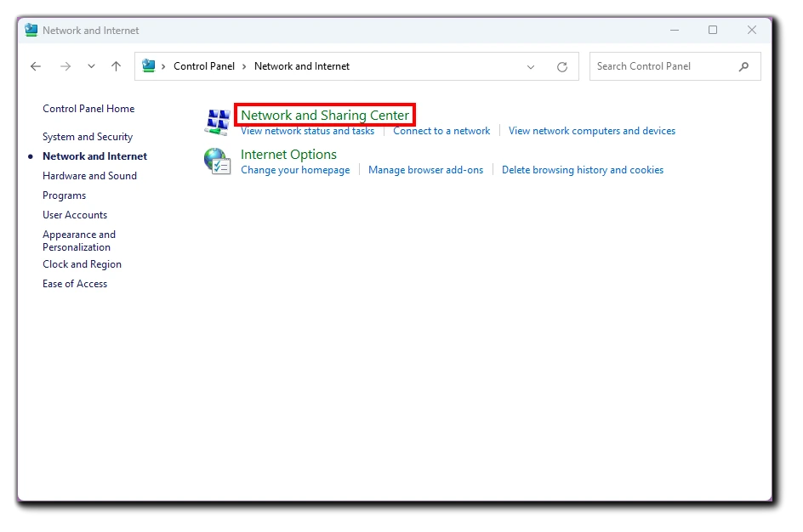
Task: Open Manage browser add-ons link
Action: click(425, 170)
